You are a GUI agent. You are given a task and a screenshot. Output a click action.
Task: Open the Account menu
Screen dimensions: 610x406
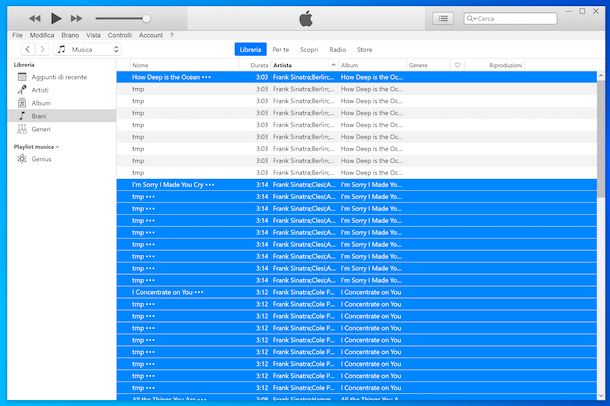151,35
